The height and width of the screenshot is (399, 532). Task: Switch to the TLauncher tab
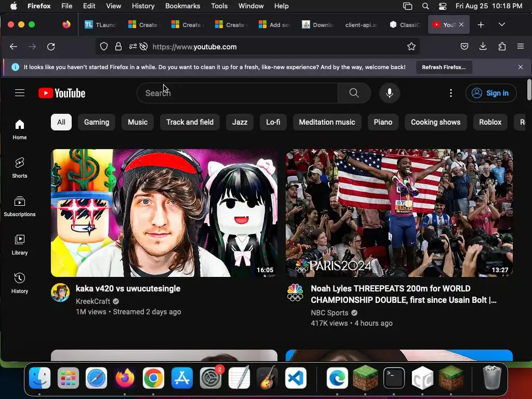(100, 25)
